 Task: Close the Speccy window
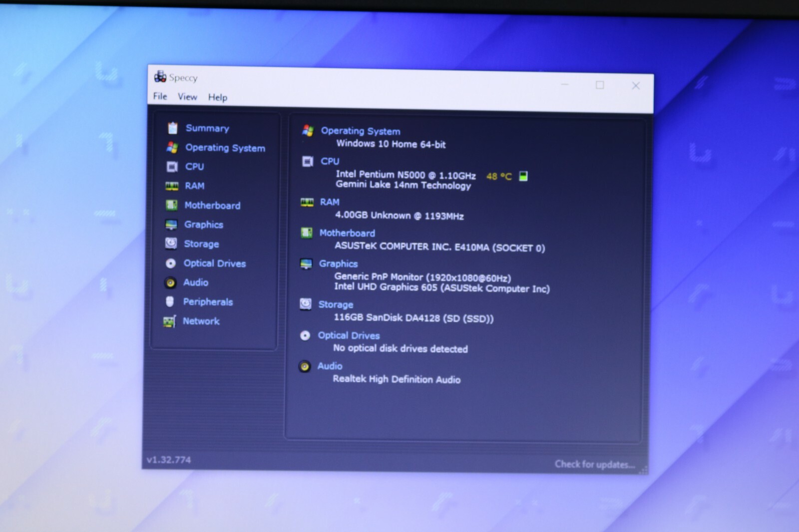(x=636, y=86)
